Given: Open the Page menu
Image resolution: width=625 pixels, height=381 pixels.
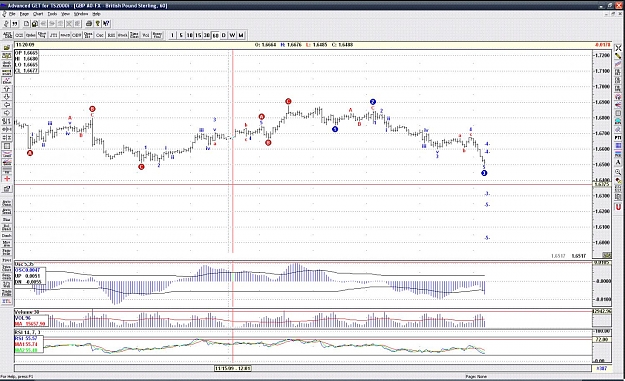Looking at the screenshot, I should (x=24, y=14).
